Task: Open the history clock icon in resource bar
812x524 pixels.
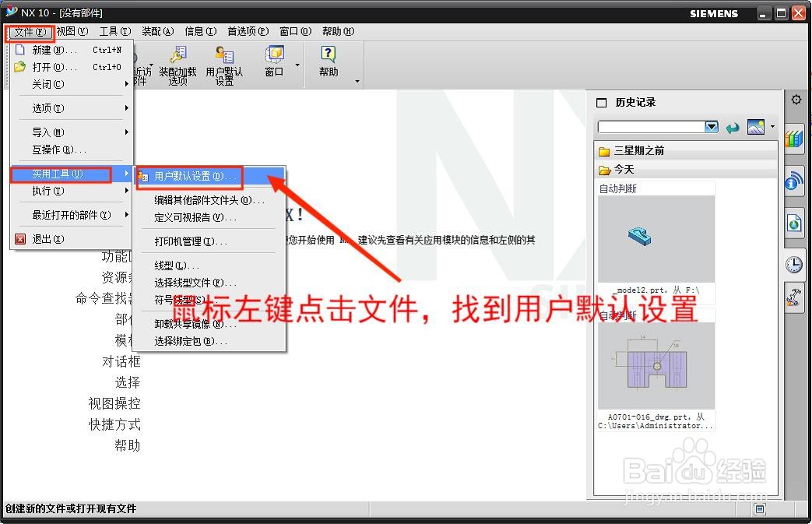Action: coord(794,265)
